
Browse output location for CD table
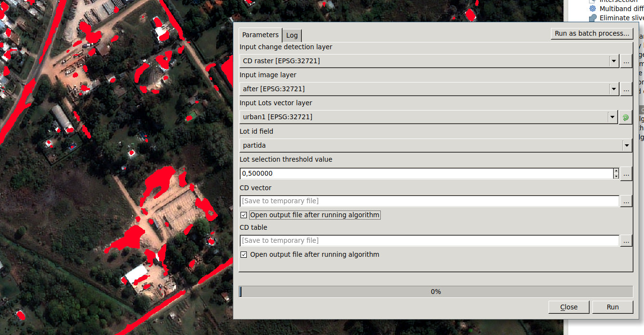[x=626, y=240]
